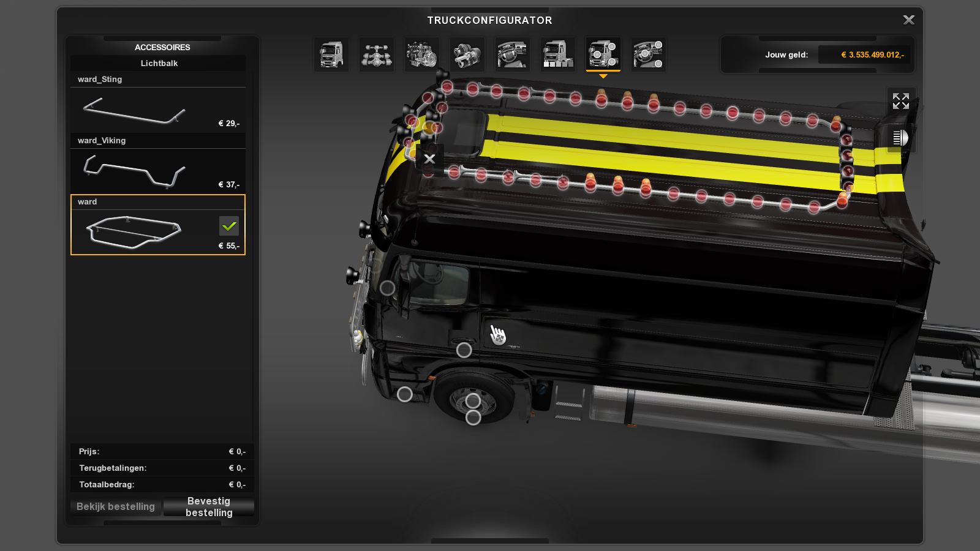This screenshot has height=551, width=980.
Task: Open the interior accessories category
Action: point(649,54)
